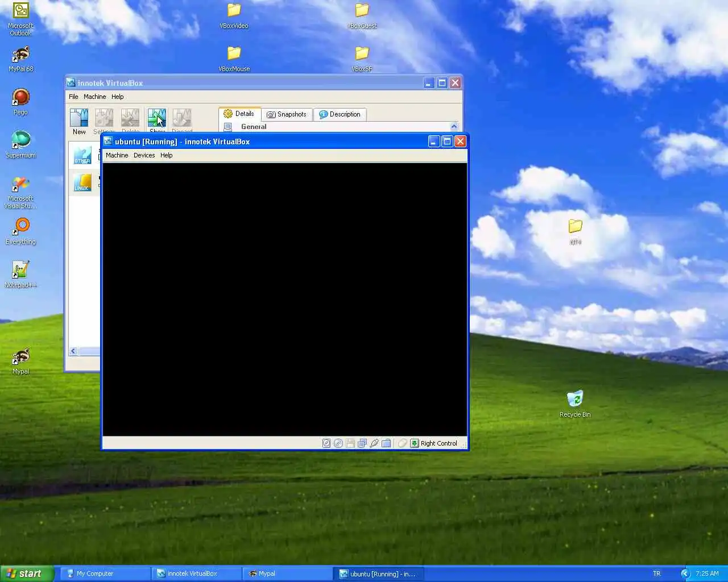This screenshot has width=728, height=582.
Task: Maximize the ubuntu VM window
Action: click(447, 142)
